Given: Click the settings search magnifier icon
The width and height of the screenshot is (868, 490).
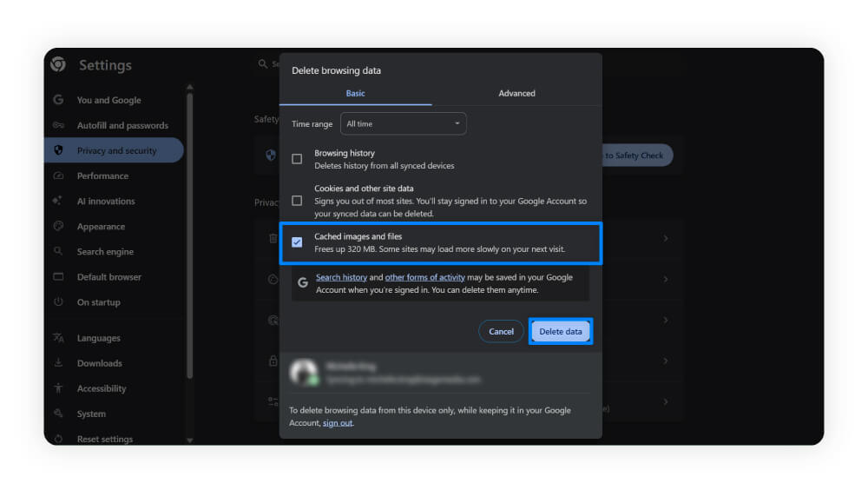Looking at the screenshot, I should coord(263,64).
